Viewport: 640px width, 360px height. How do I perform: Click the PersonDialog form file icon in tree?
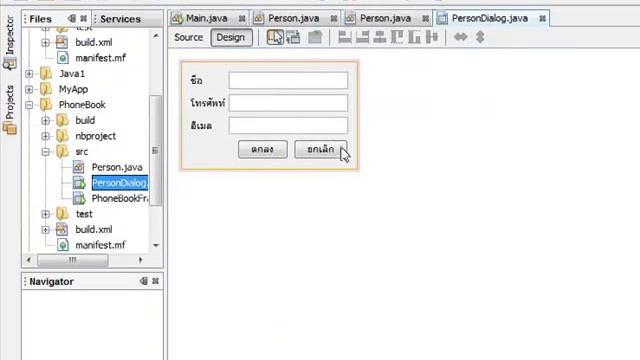click(x=79, y=183)
